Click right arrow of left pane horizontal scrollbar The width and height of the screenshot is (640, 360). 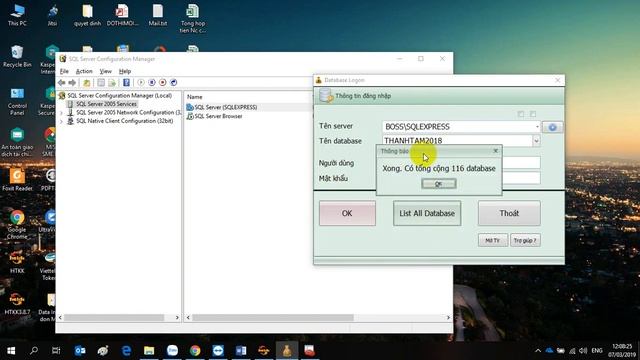177,318
